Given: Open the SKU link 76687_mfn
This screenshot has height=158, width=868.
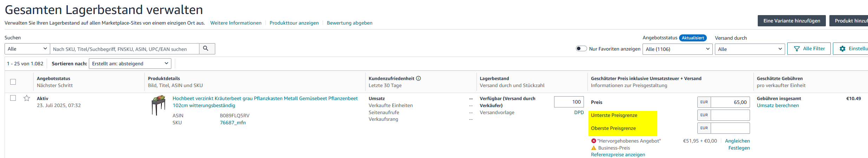Looking at the screenshot, I should click(x=232, y=123).
